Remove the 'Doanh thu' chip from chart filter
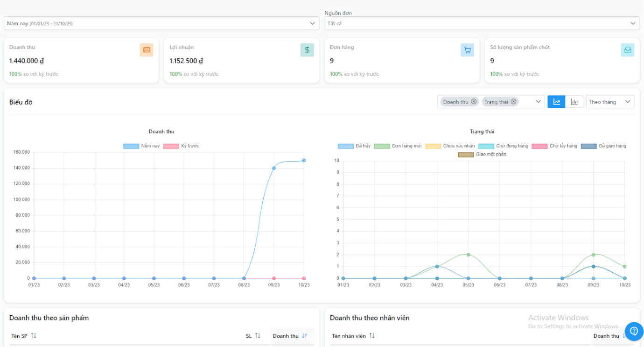This screenshot has height=347, width=644. (474, 102)
